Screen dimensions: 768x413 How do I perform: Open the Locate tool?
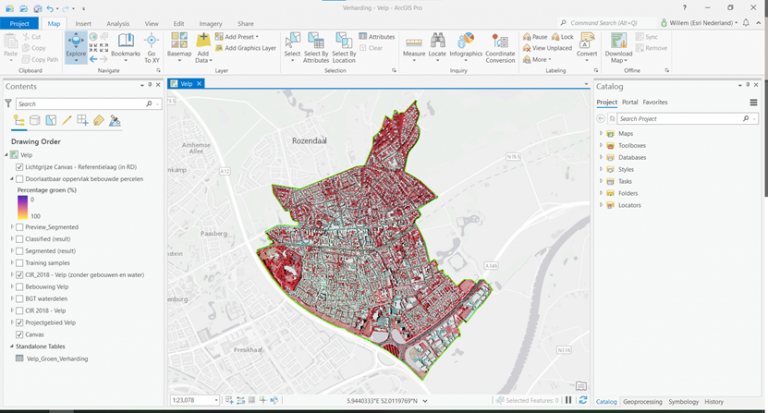(438, 44)
